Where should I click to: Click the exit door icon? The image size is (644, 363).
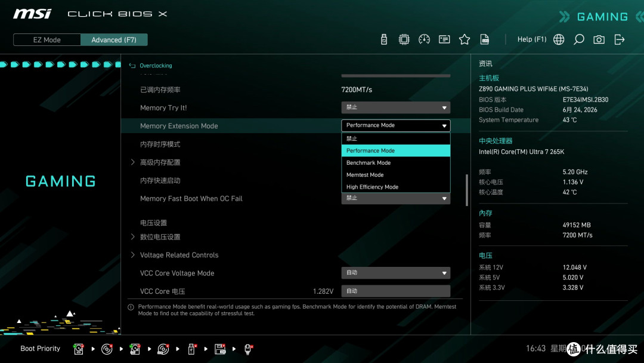[x=620, y=39]
